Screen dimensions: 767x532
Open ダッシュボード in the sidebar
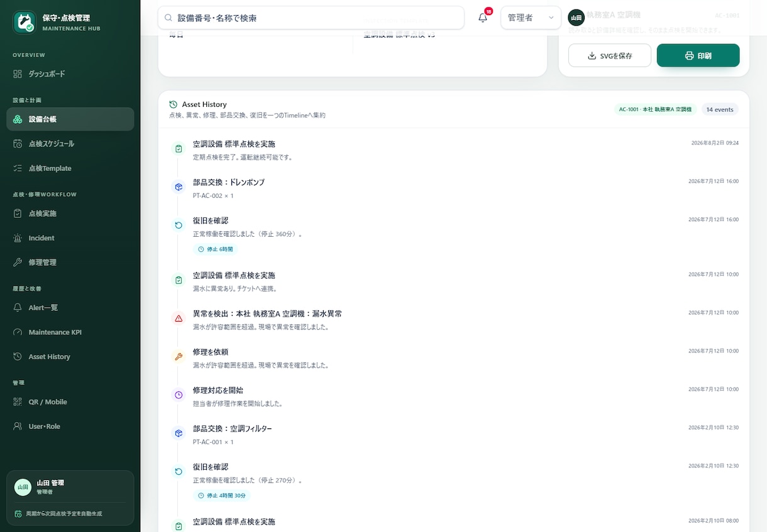click(x=70, y=74)
